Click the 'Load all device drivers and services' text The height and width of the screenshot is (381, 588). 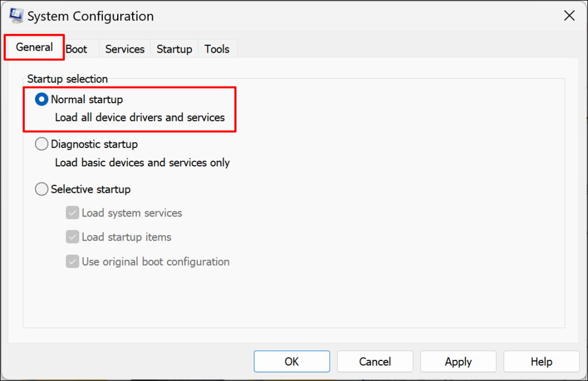pyautogui.click(x=140, y=118)
